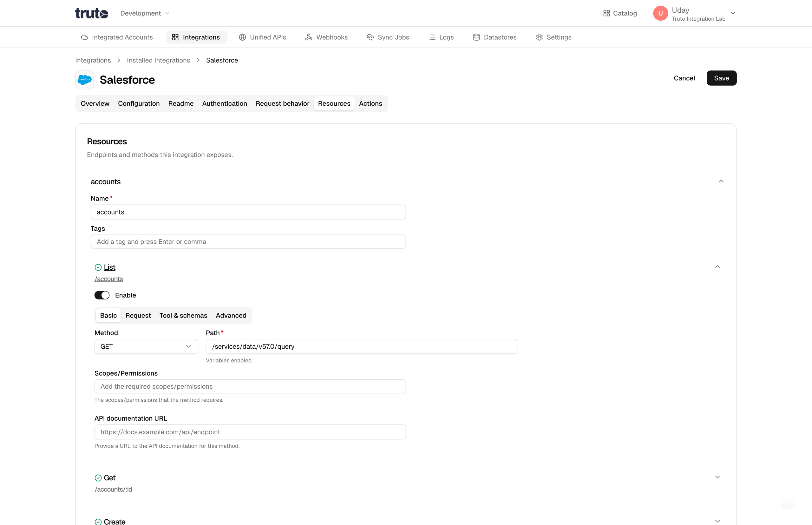812x525 pixels.
Task: Switch to the Configuration tab
Action: 139,104
